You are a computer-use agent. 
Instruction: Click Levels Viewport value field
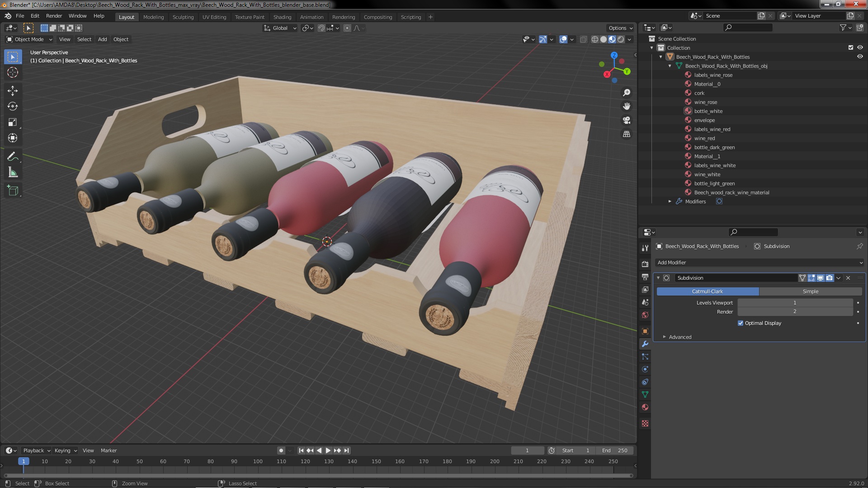click(x=795, y=303)
